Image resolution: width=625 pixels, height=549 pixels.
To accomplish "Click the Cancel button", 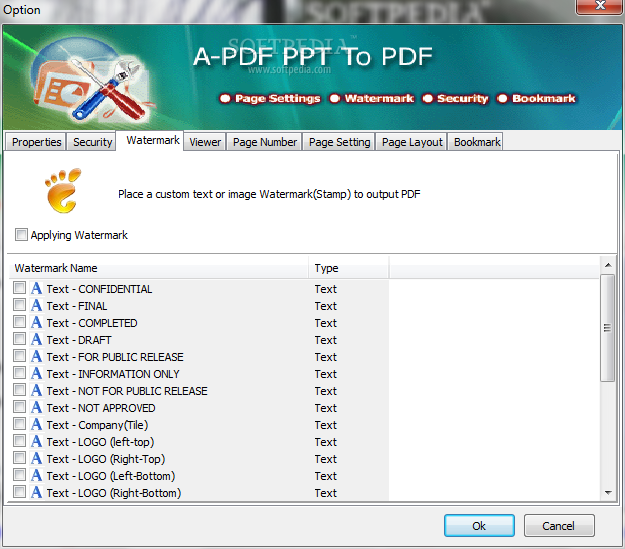I will [x=559, y=525].
